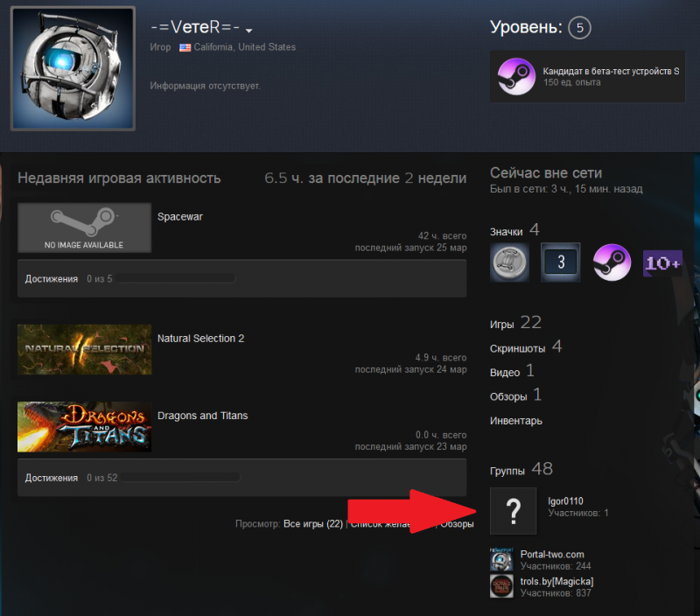Screen dimensions: 700x616
Task: Open the Скриншоты screenshots link
Action: [x=526, y=347]
